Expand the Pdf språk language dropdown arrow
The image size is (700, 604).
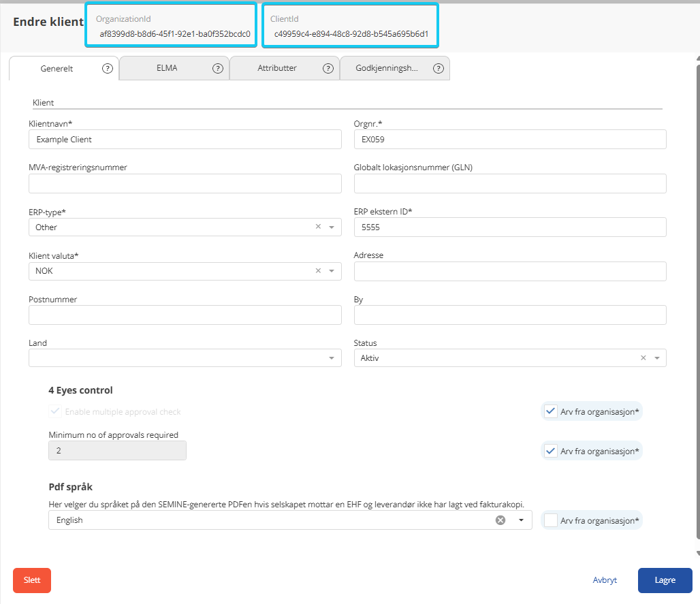coord(521,520)
